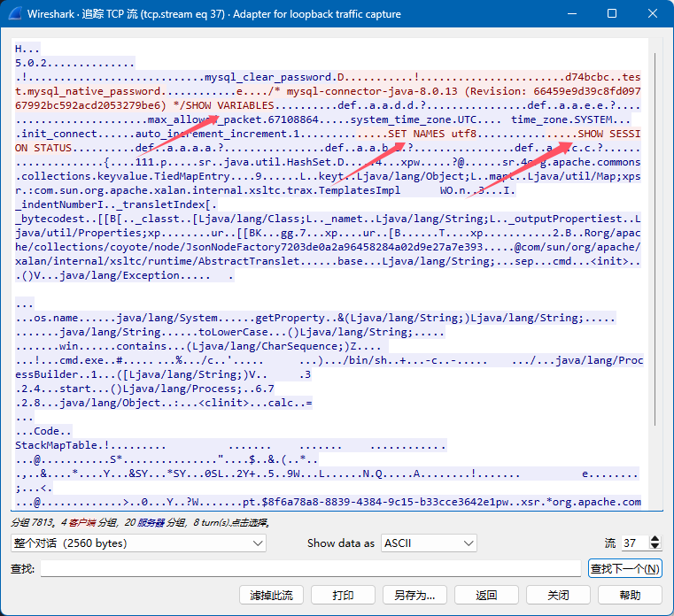
Task: Click the Wireshark shark fin icon
Action: click(x=15, y=14)
